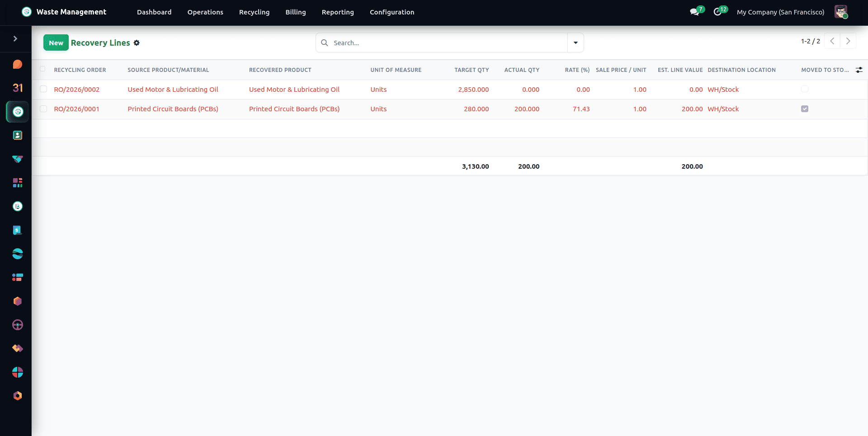The height and width of the screenshot is (436, 868).
Task: Open the Billing menu
Action: click(296, 12)
